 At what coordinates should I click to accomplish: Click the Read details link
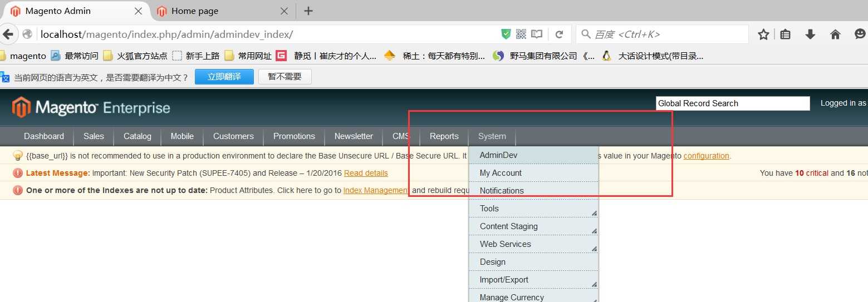pyautogui.click(x=366, y=173)
